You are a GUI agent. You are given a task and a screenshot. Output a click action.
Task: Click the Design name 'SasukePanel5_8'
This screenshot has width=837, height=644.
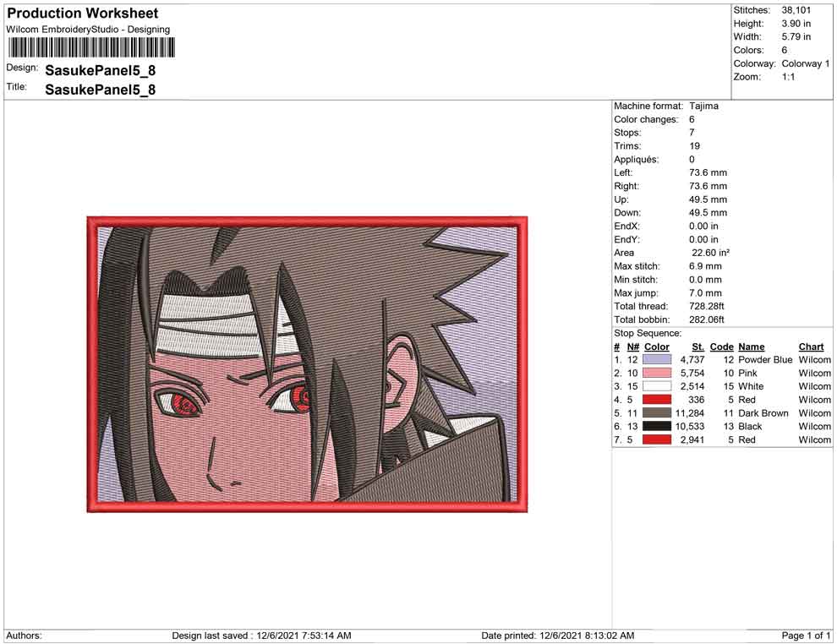point(101,70)
